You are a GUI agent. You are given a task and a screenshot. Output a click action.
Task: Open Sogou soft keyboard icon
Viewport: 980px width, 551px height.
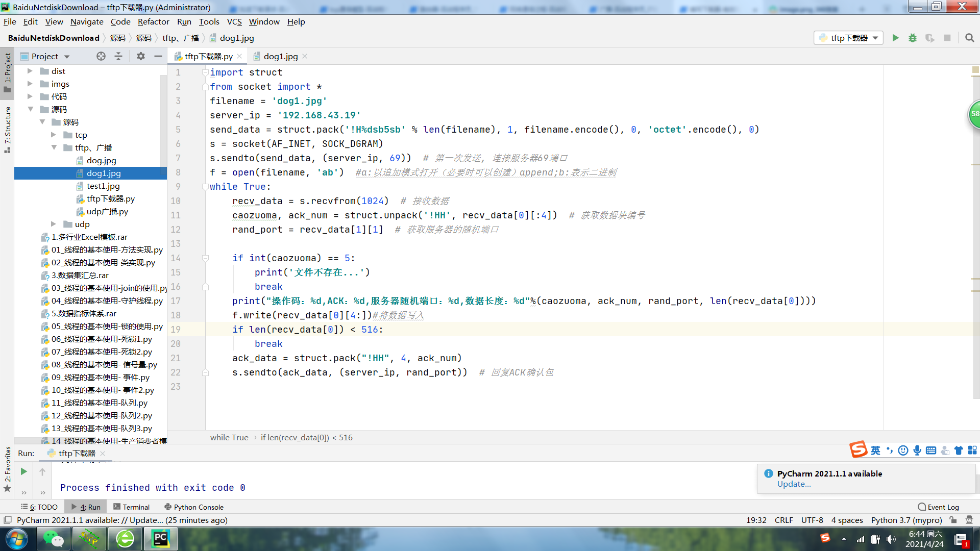click(931, 450)
